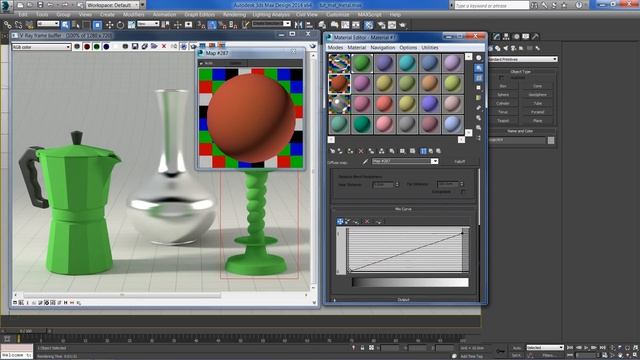The height and width of the screenshot is (360, 640).
Task: Open the Utilities hammer panel tab
Action: [x=535, y=36]
